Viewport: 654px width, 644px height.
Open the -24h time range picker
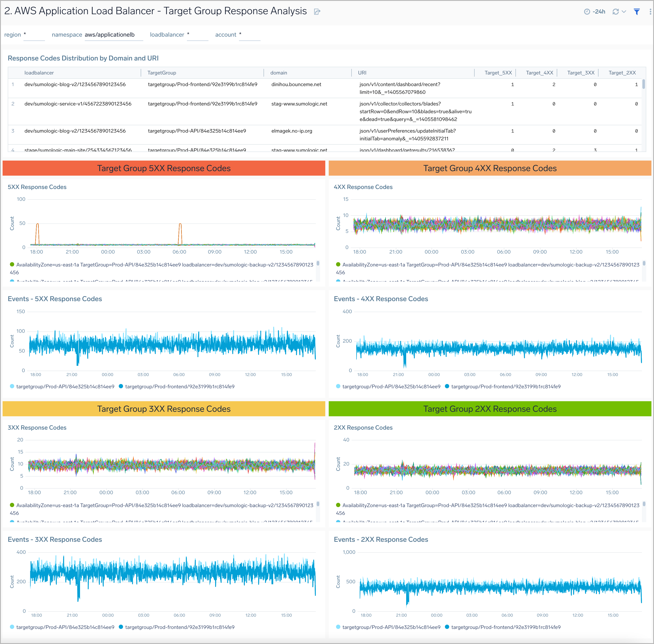click(x=594, y=11)
